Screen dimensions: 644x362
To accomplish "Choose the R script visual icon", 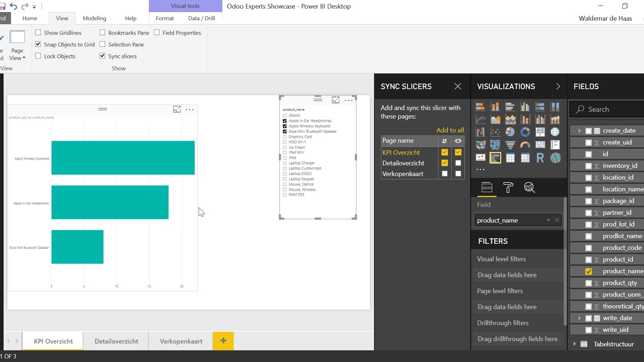I will pyautogui.click(x=540, y=157).
